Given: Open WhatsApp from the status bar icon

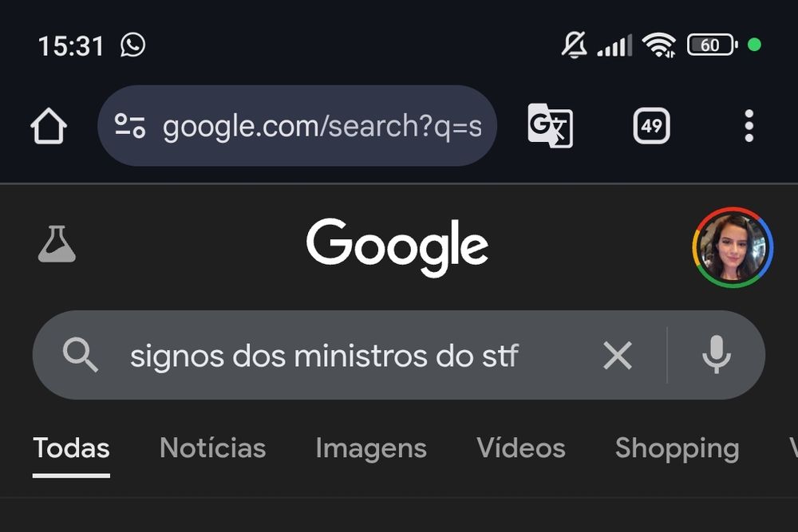Looking at the screenshot, I should coord(129,45).
